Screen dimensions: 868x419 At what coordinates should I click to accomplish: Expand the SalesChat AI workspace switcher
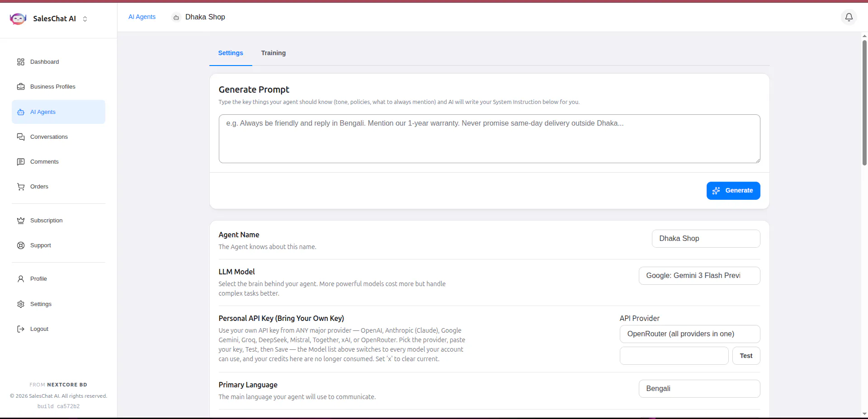(x=85, y=19)
